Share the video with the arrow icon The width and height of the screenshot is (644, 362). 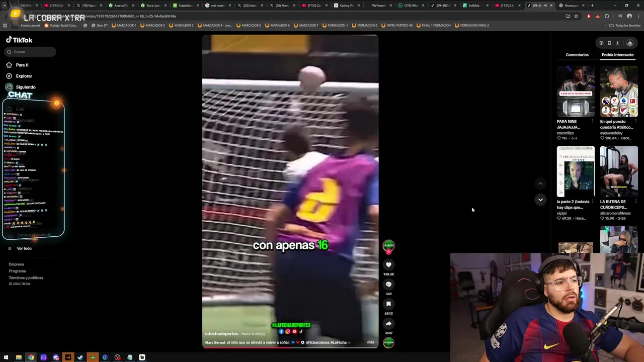tap(388, 323)
